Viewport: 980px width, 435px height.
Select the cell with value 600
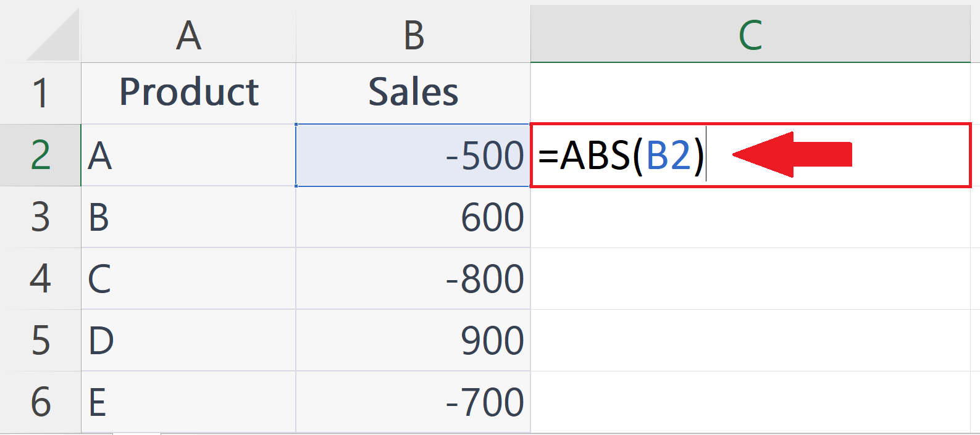[x=413, y=217]
